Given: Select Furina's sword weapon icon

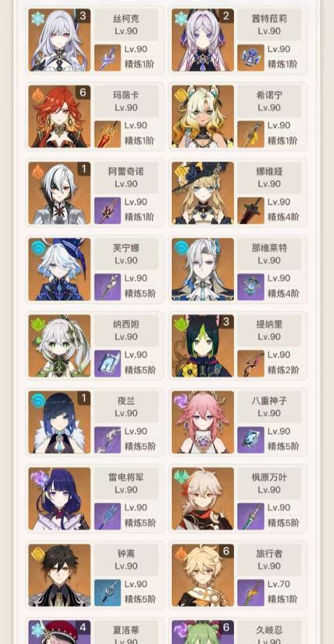Looking at the screenshot, I should (108, 287).
